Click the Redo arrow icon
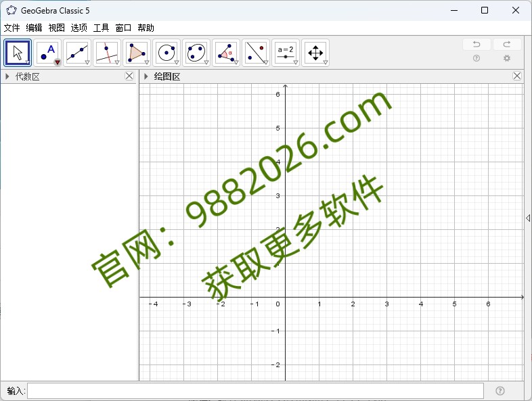Viewport: 532px width, 401px height. 507,44
